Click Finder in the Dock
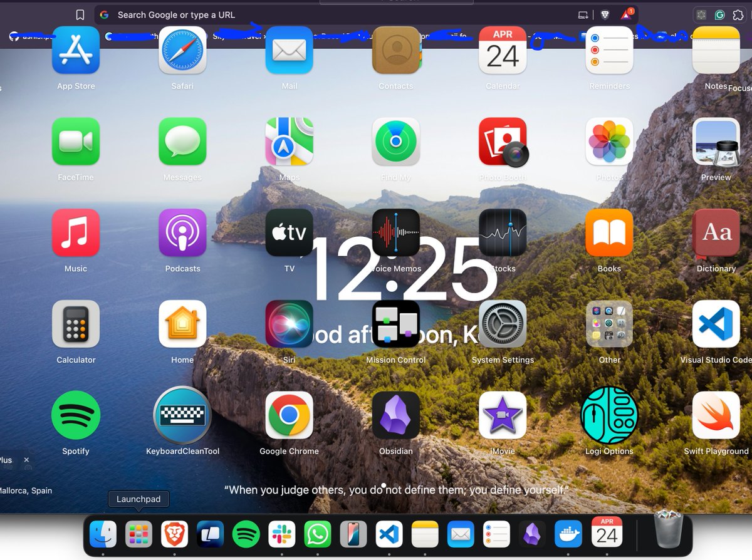The width and height of the screenshot is (752, 560). [x=103, y=534]
